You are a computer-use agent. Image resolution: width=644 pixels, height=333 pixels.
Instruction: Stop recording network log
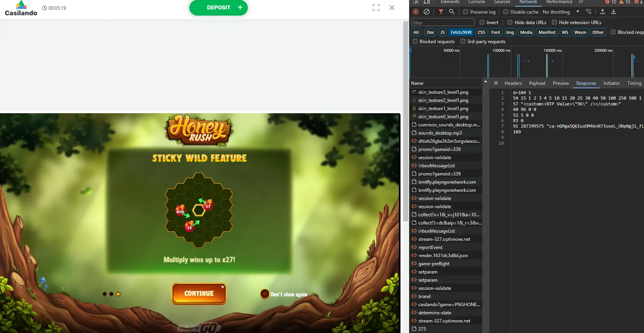click(x=416, y=12)
